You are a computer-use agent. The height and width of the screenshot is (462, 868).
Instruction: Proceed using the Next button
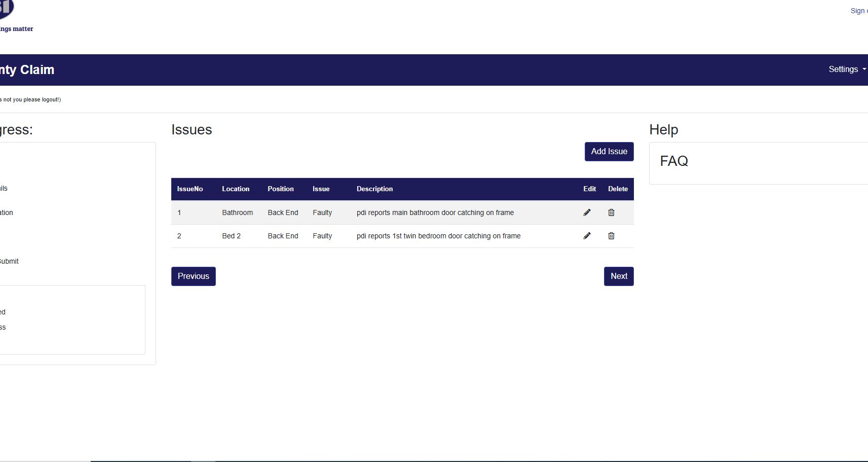[618, 276]
